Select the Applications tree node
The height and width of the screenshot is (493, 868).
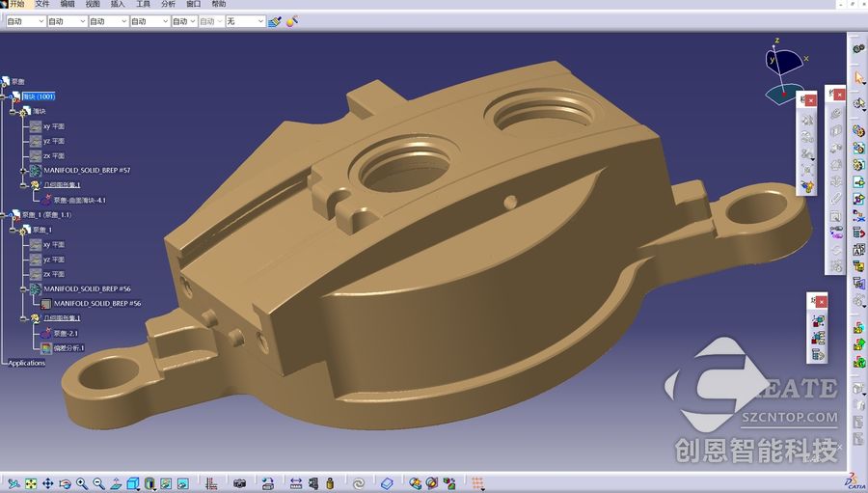[x=27, y=363]
